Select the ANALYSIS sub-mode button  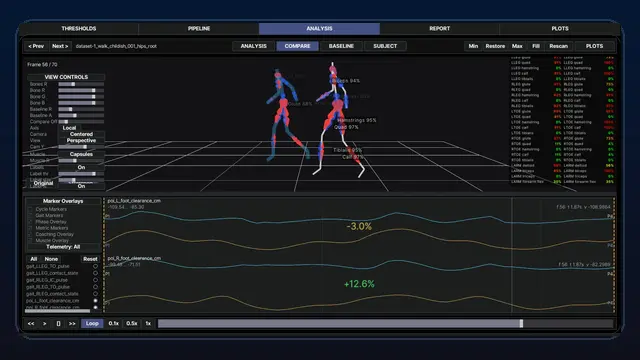tap(253, 46)
